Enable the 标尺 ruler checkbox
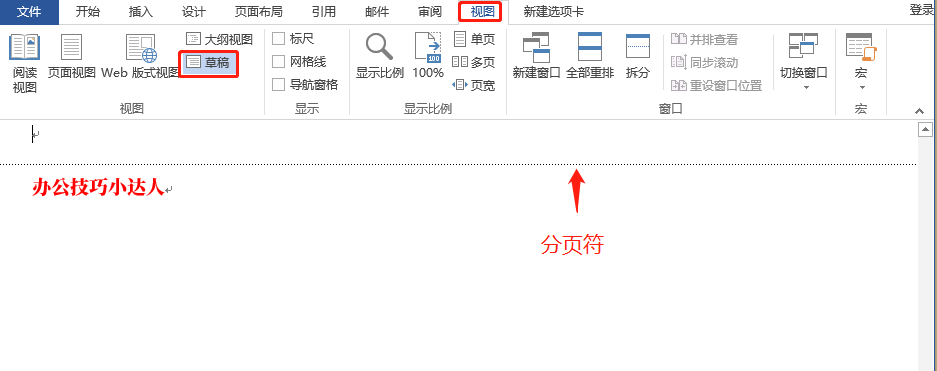 click(x=278, y=39)
